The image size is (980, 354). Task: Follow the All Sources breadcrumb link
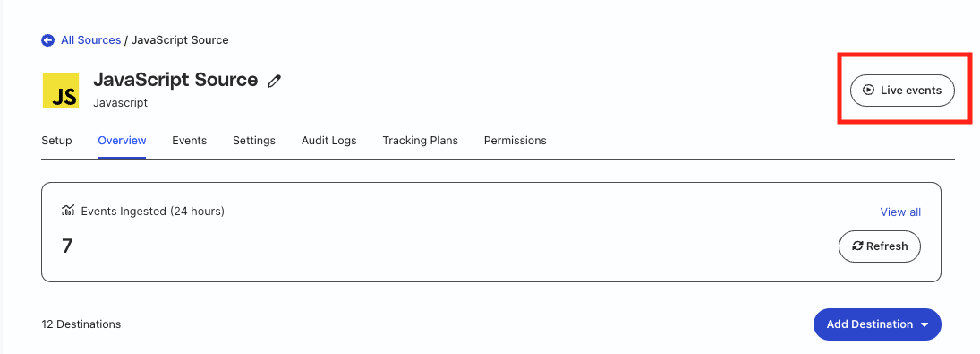pyautogui.click(x=90, y=40)
